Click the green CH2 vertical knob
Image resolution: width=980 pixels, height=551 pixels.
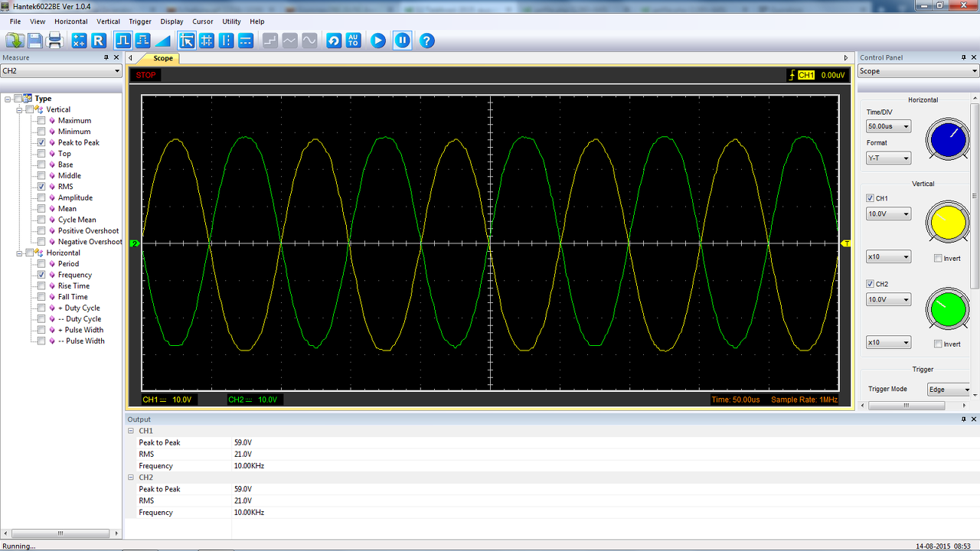[x=948, y=308]
